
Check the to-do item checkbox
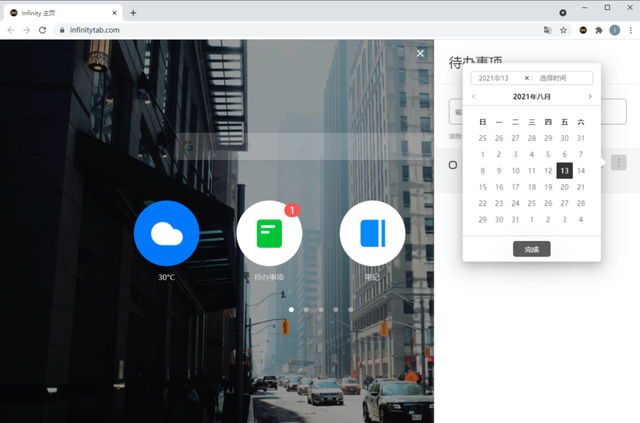pyautogui.click(x=453, y=165)
